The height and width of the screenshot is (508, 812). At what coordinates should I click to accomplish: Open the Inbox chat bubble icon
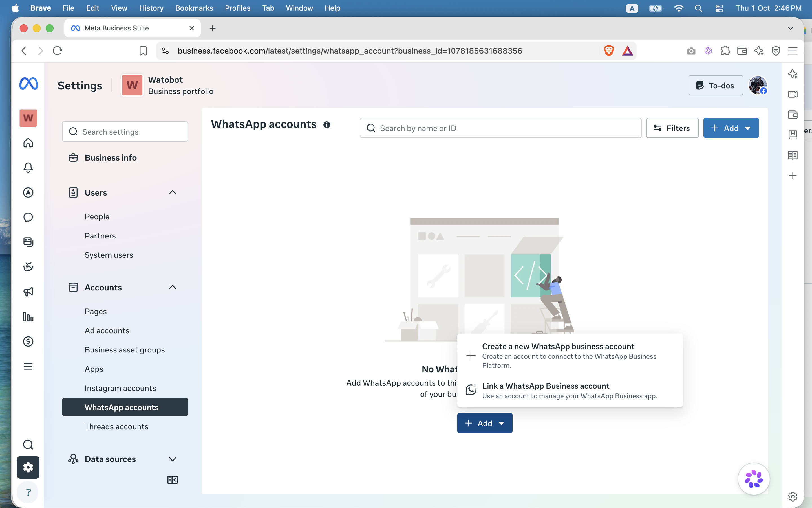click(28, 217)
